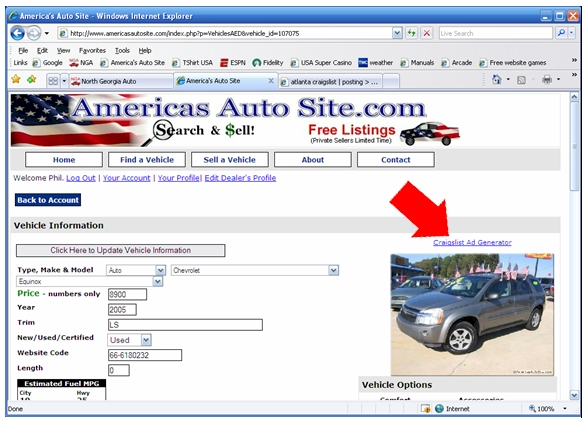Image resolution: width=587 pixels, height=421 pixels.
Task: Open the Manuals bookmark
Action: pyautogui.click(x=417, y=62)
